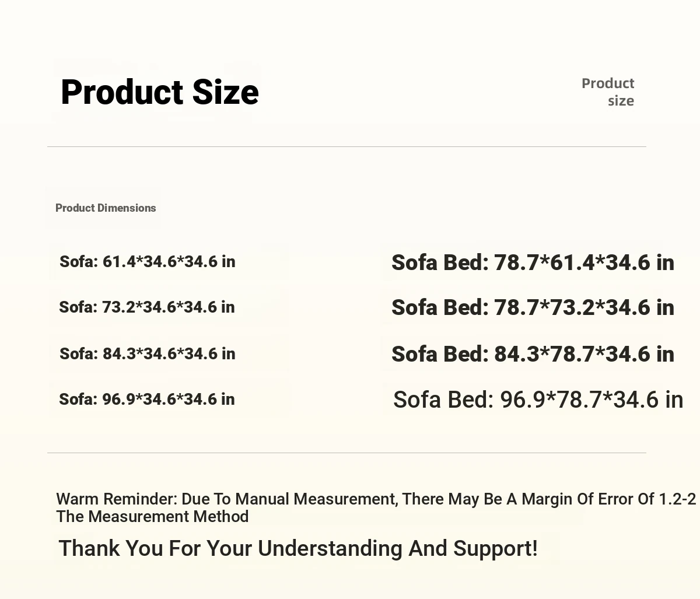Click the "Warm Reminder" text line
This screenshot has height=599, width=700.
(x=376, y=499)
